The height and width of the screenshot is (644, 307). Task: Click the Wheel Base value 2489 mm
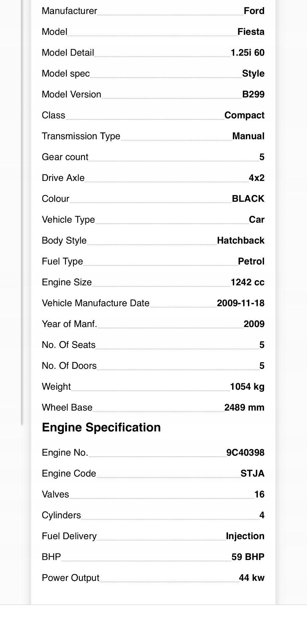(245, 408)
